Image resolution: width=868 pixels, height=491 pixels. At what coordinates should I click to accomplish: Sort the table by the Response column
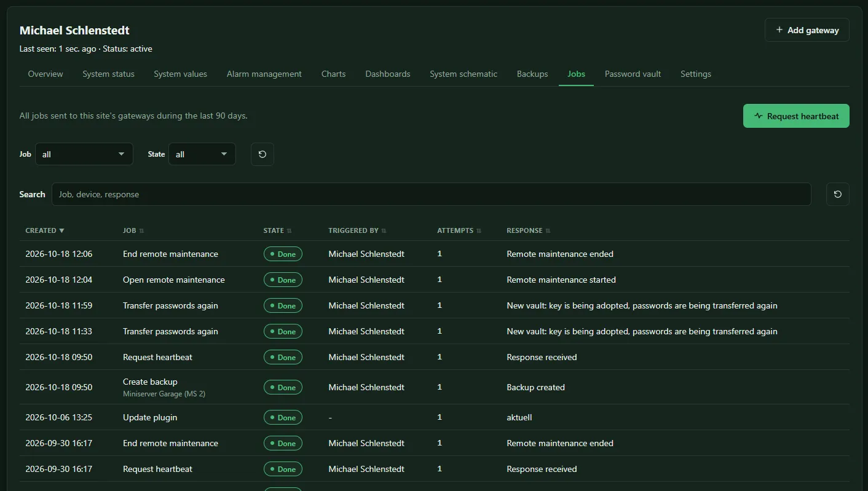pos(529,230)
